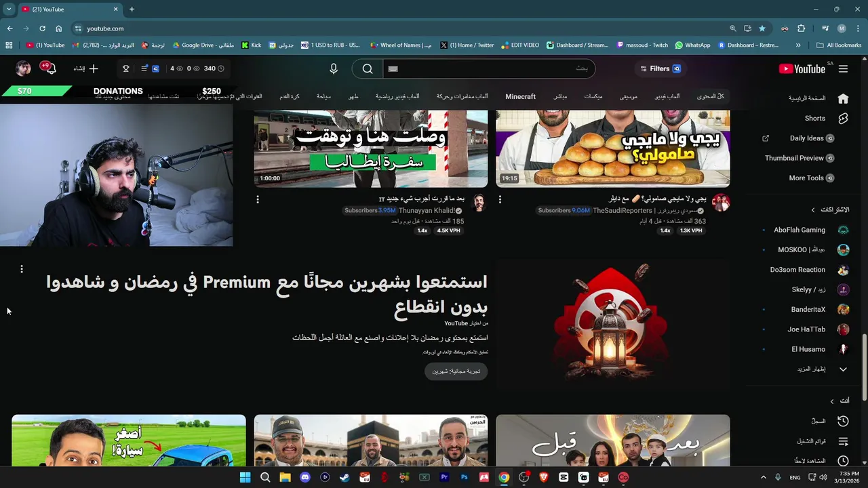
Task: Select the موسيقى (music) chip
Action: click(x=629, y=97)
